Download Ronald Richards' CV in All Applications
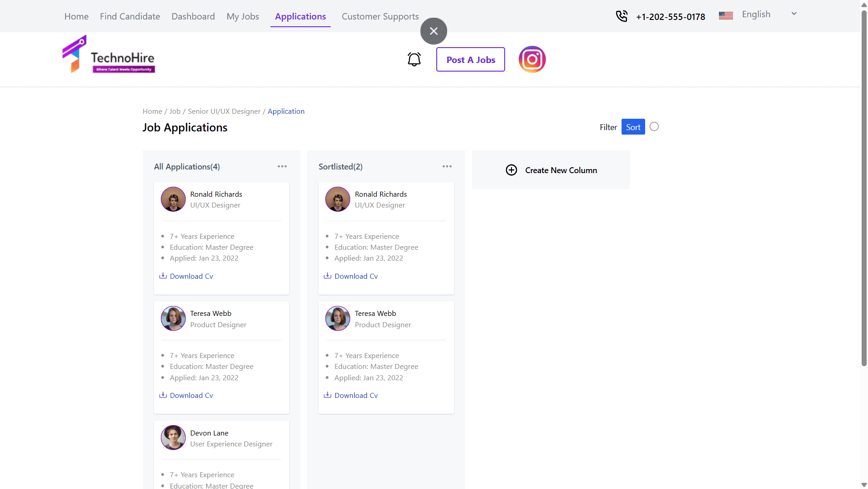 pyautogui.click(x=186, y=276)
